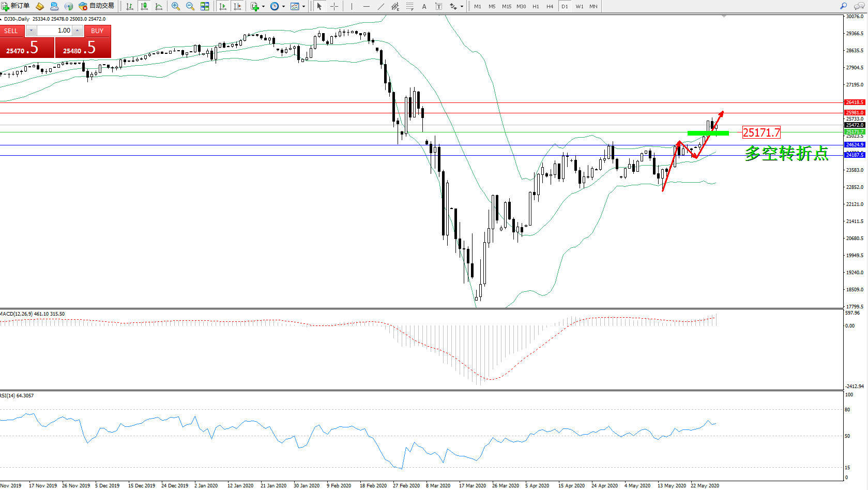Select the text label A tool
868x490 pixels.
pyautogui.click(x=424, y=6)
